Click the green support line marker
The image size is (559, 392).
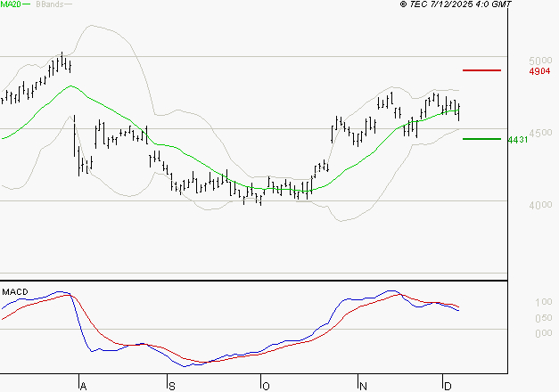pos(482,139)
